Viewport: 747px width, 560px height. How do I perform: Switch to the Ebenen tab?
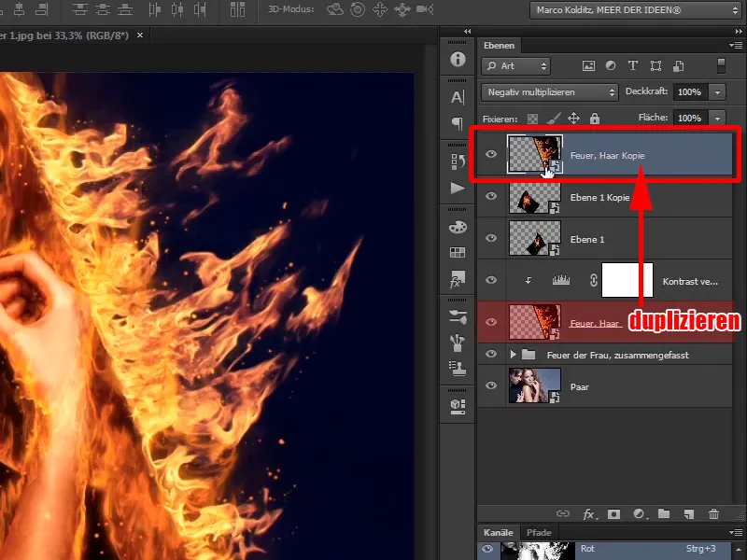pos(499,46)
